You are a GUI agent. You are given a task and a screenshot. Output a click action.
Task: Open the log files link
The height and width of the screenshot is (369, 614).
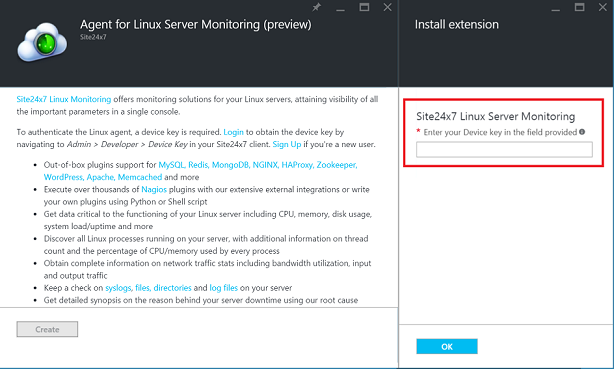[224, 288]
